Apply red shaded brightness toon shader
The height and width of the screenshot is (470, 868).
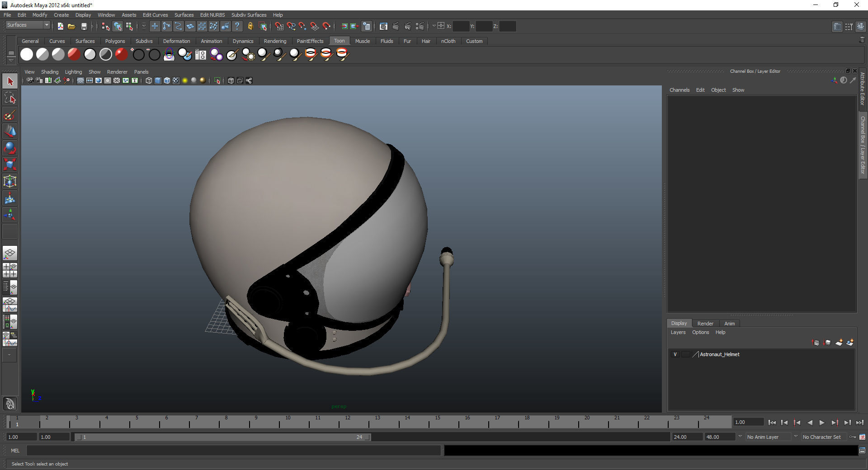[74, 55]
